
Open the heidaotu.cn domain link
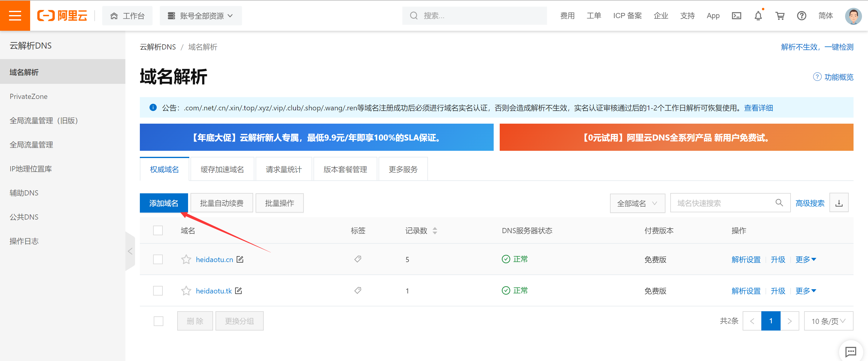coord(214,259)
